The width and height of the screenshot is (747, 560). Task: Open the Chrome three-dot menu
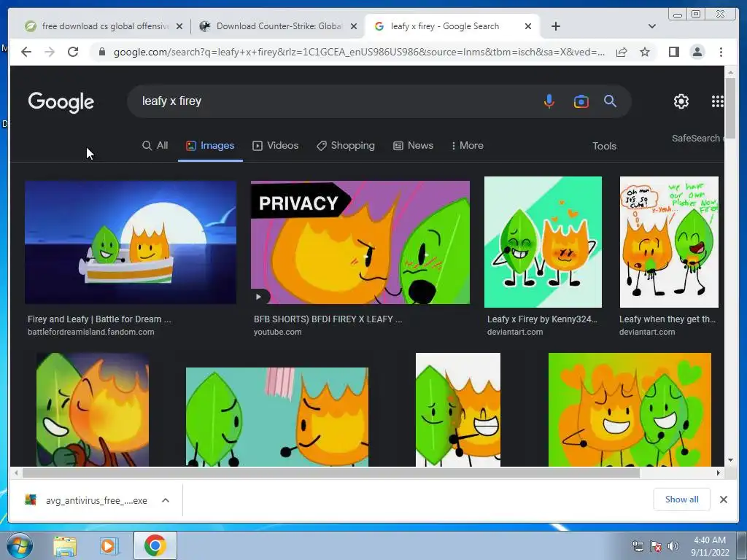[x=721, y=52]
